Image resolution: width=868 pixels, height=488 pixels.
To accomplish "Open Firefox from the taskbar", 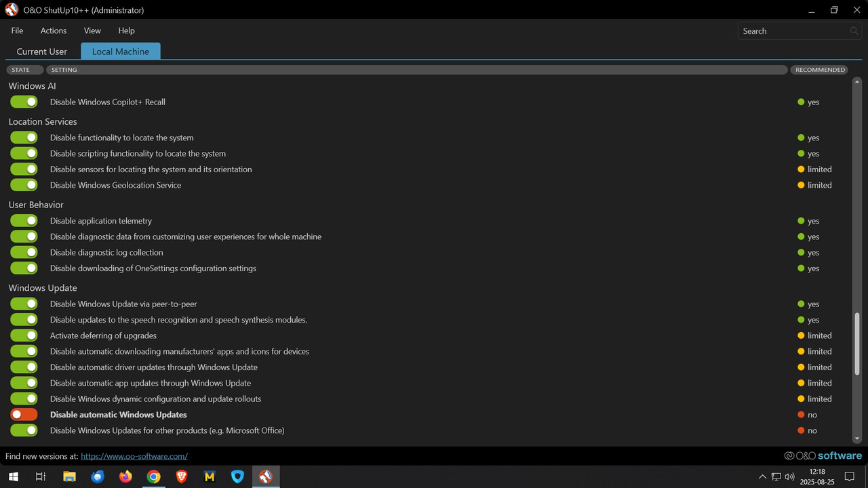I will click(125, 476).
